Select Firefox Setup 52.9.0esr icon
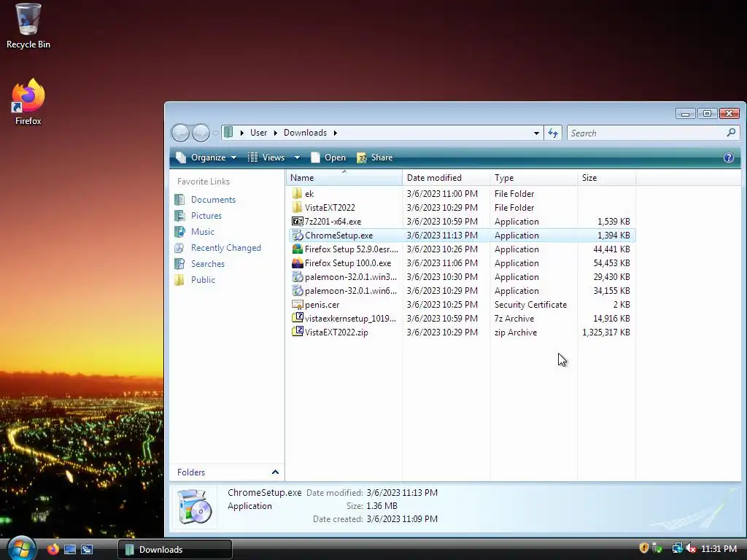This screenshot has height=560, width=747. (298, 249)
